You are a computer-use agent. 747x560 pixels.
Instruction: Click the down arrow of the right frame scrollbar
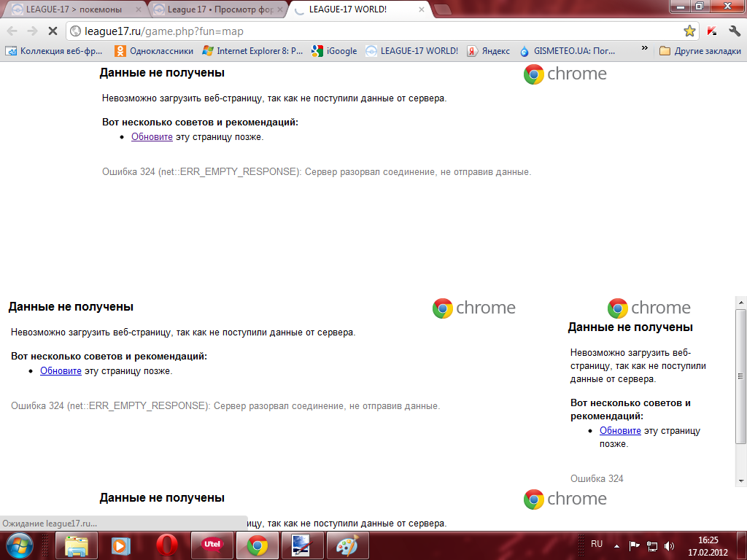pos(741,481)
